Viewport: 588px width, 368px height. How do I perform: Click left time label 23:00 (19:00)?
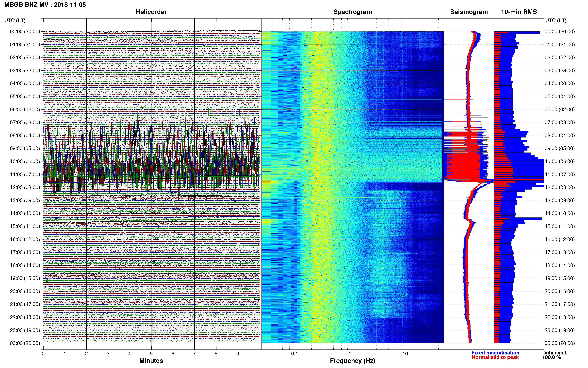click(x=25, y=330)
